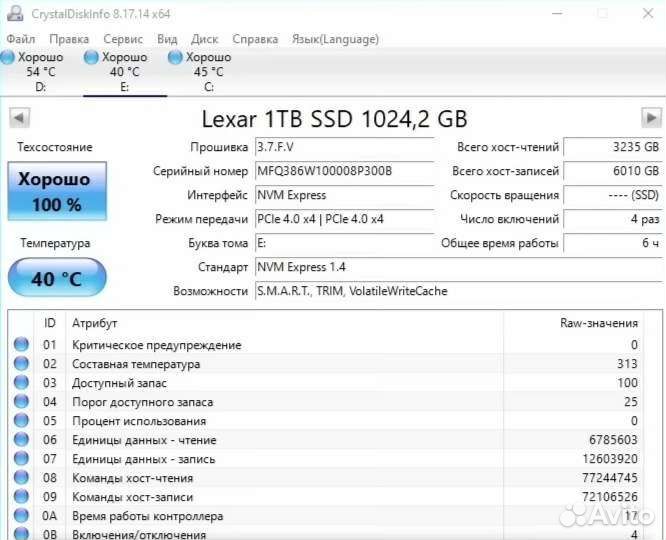Click status dot of attribute 09

(x=21, y=496)
